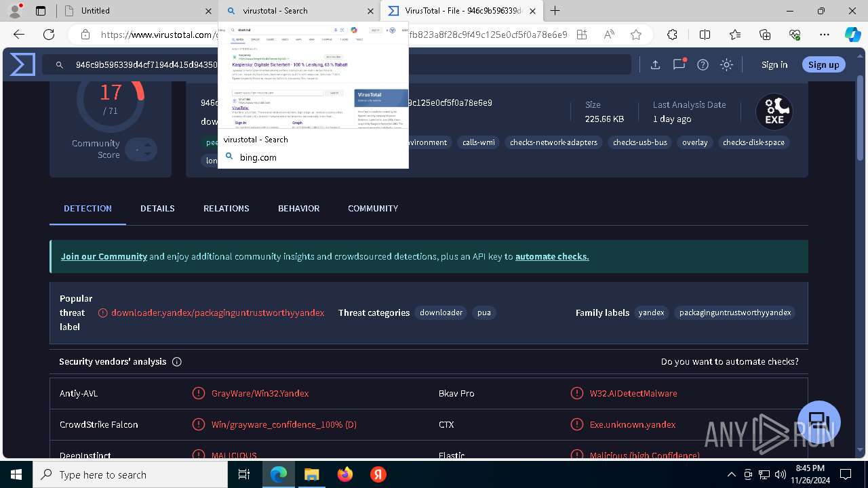
Task: Click the Exe.unknown.yandex detection result
Action: coord(633,424)
